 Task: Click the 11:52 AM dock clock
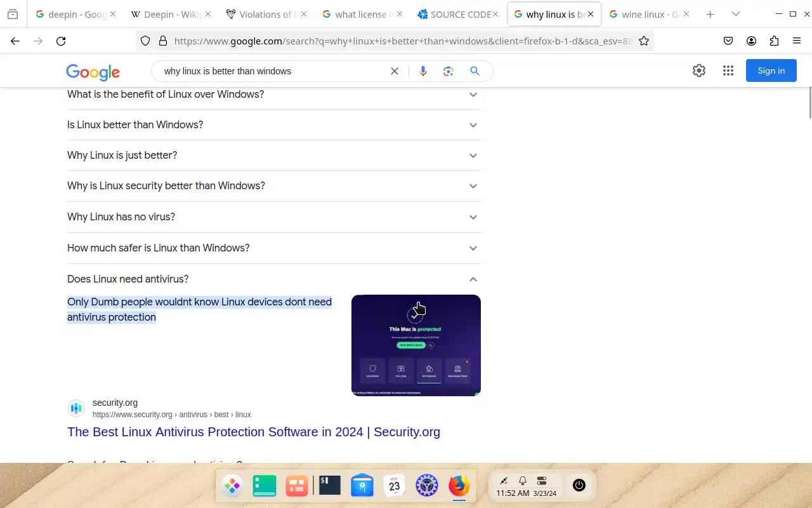click(x=513, y=493)
